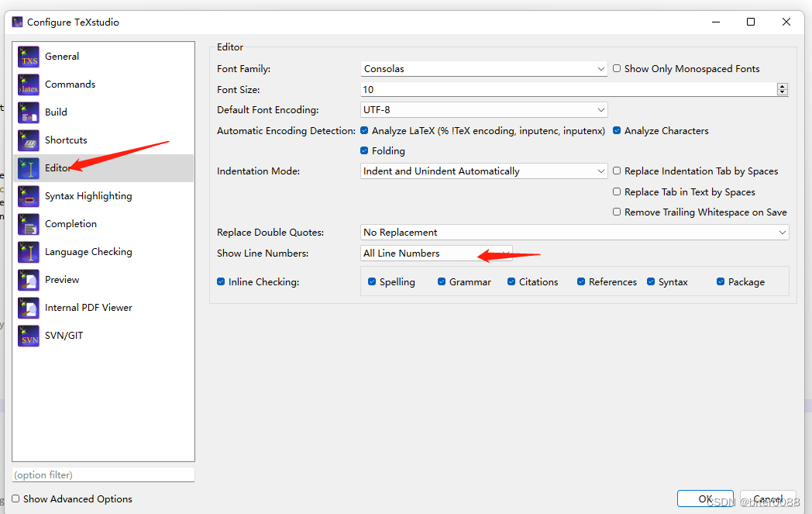The height and width of the screenshot is (514, 812).
Task: Open Replace Double Quotes dropdown
Action: pyautogui.click(x=574, y=232)
